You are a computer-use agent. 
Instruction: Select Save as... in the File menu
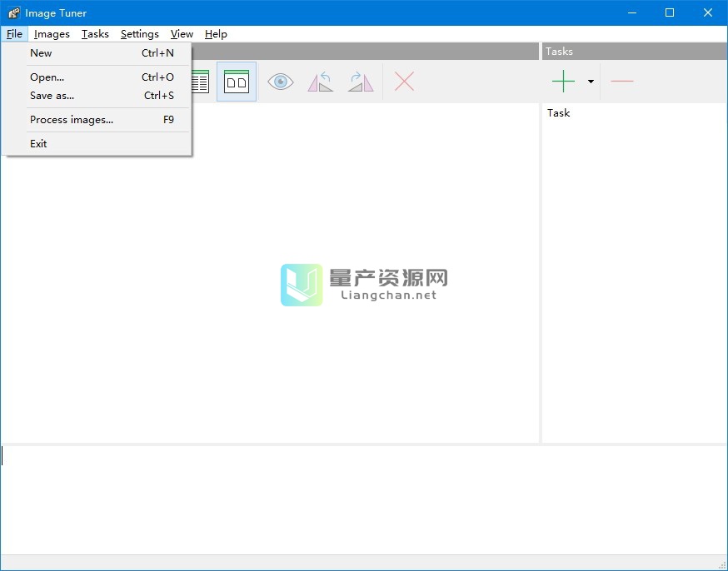tap(97, 96)
